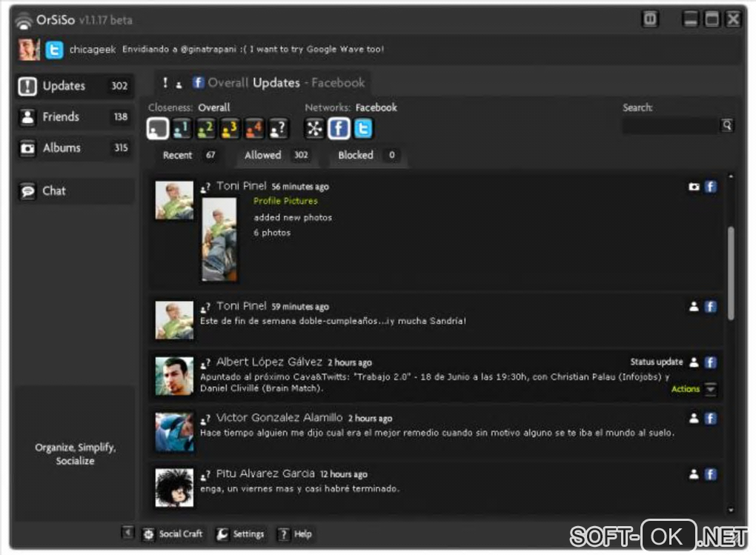Click the compact mode button in title bar
756x555 pixels.
point(651,20)
